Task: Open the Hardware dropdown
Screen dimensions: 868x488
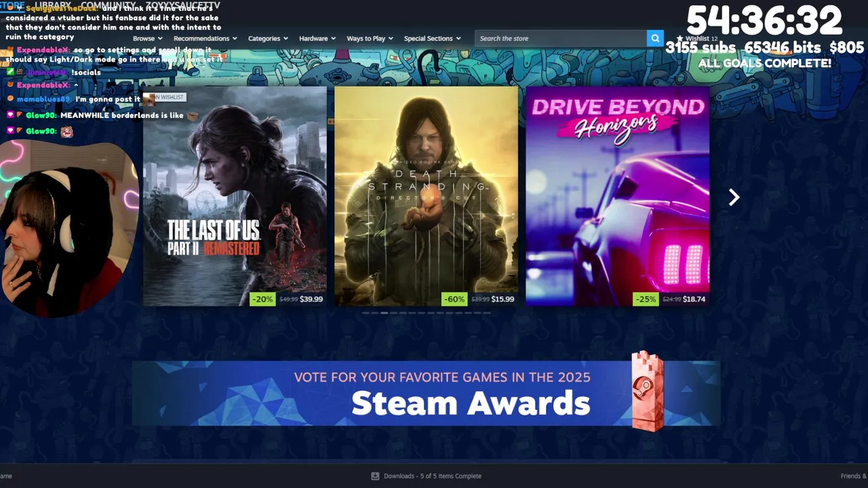Action: pos(317,39)
